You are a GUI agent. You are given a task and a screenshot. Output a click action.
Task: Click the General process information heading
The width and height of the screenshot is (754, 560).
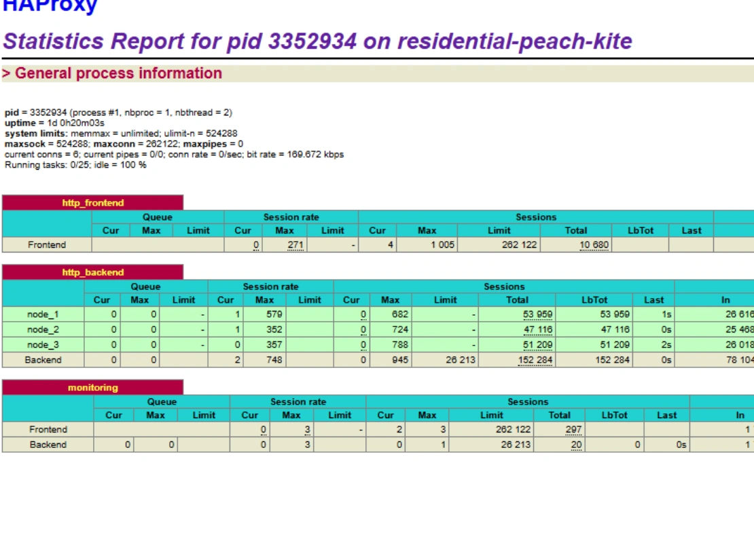(x=112, y=73)
